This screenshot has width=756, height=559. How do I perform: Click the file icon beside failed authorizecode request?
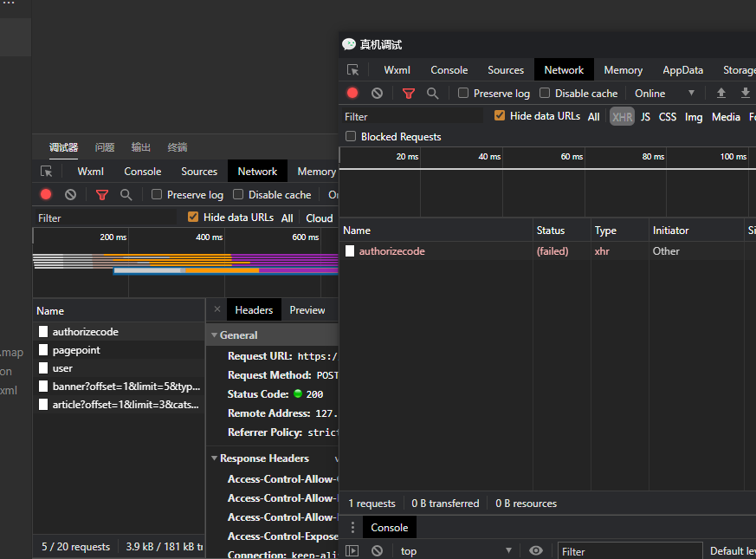pyautogui.click(x=350, y=251)
